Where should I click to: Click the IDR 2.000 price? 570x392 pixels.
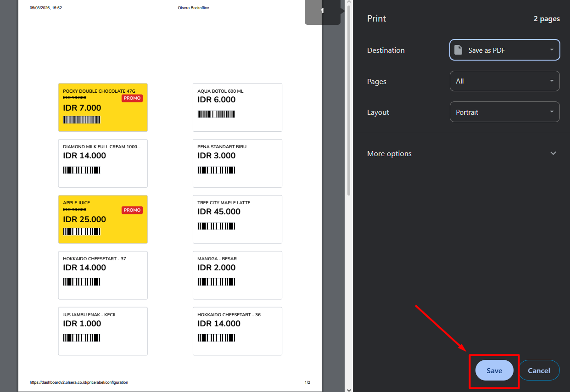217,268
